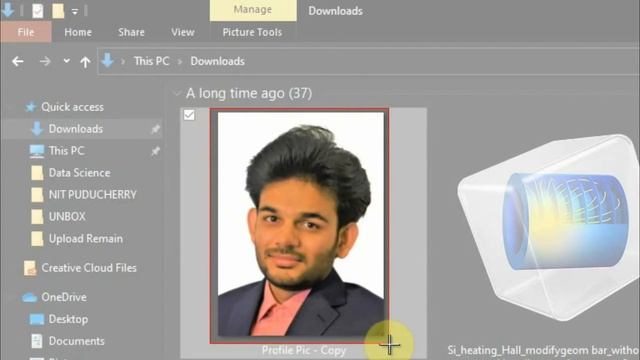Unpin Downloads using its pin icon
The image size is (640, 360).
point(156,129)
